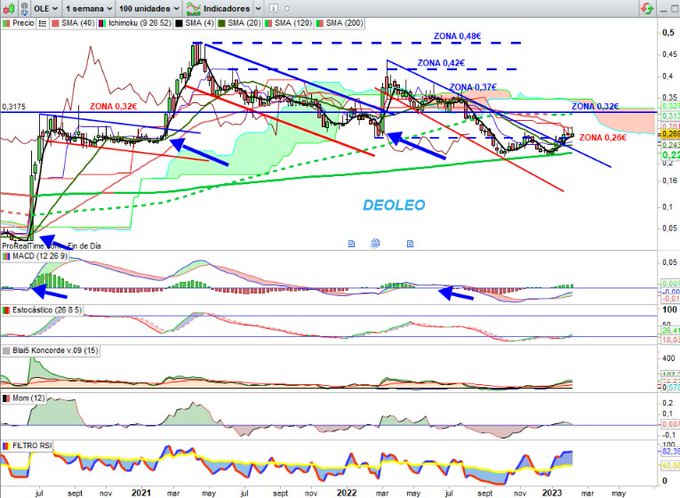This screenshot has width=680, height=498.
Task: Click the 400 value on Koncorde axis
Action: (x=669, y=358)
